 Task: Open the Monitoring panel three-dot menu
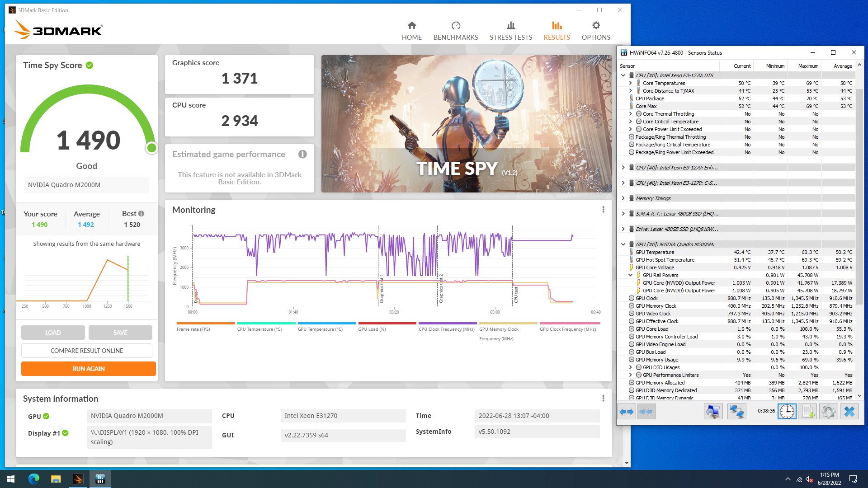click(x=603, y=210)
